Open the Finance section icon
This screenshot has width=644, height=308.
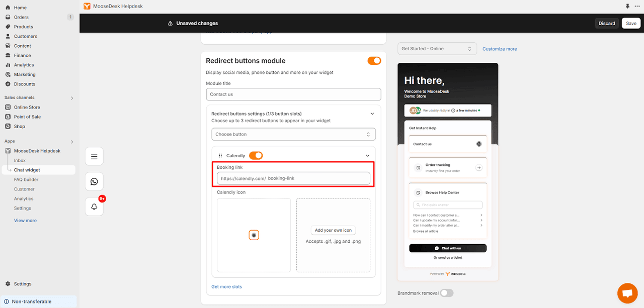(8, 55)
